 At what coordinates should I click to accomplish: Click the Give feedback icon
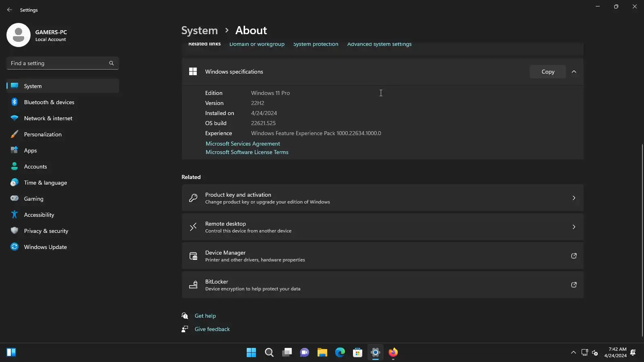(x=185, y=329)
